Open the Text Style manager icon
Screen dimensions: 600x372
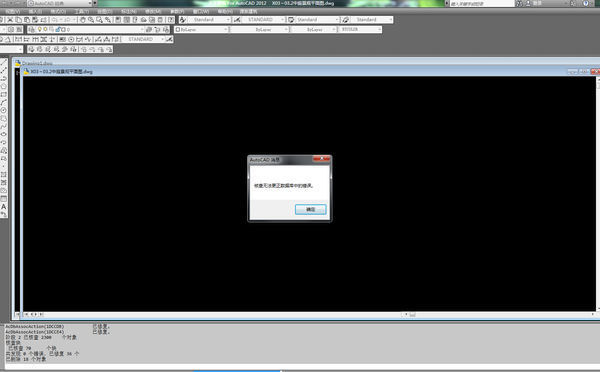coord(183,20)
